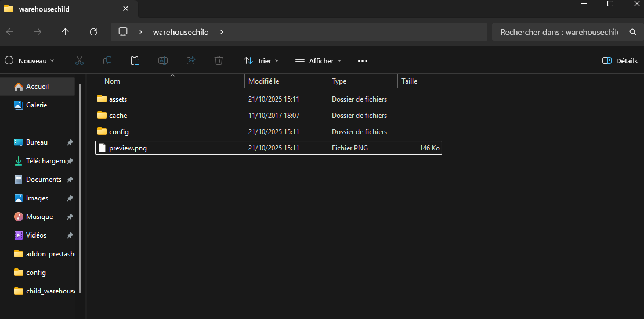Select the assets folder

pos(269,99)
